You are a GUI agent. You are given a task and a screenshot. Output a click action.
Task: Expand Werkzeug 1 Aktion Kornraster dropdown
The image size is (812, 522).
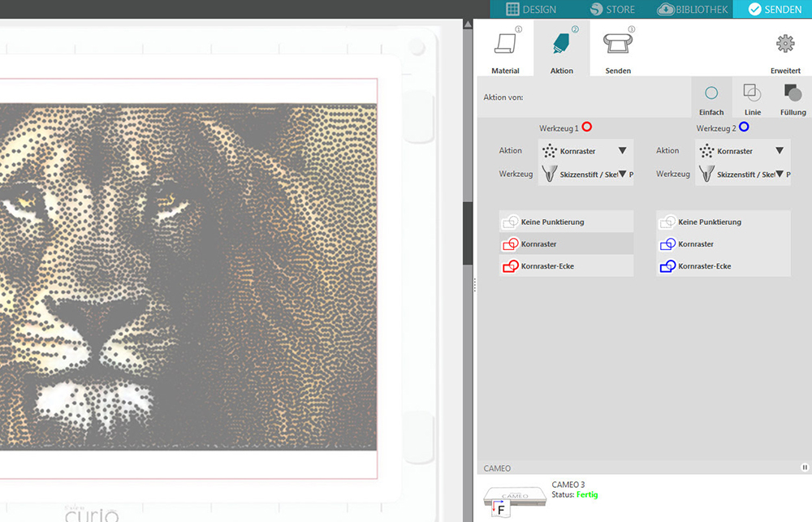click(622, 151)
